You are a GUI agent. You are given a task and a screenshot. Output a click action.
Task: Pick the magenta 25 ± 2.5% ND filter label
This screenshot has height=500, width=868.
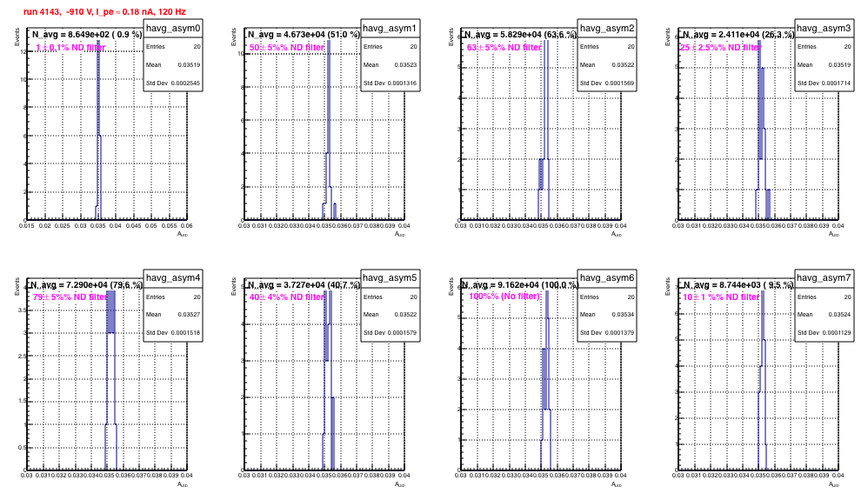(x=721, y=48)
